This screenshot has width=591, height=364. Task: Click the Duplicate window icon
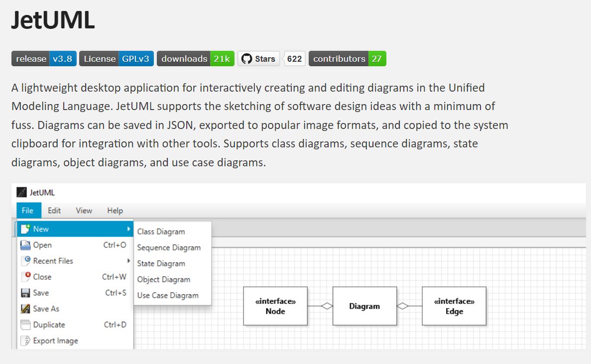tap(25, 325)
